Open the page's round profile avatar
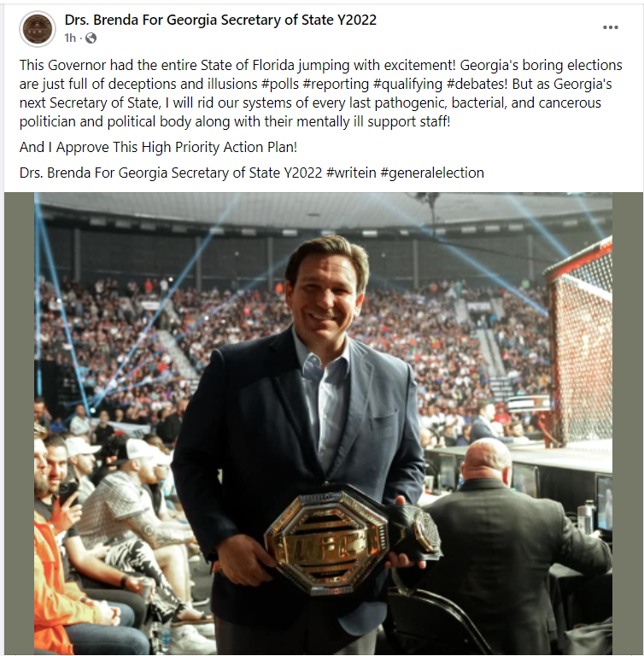 (x=38, y=29)
